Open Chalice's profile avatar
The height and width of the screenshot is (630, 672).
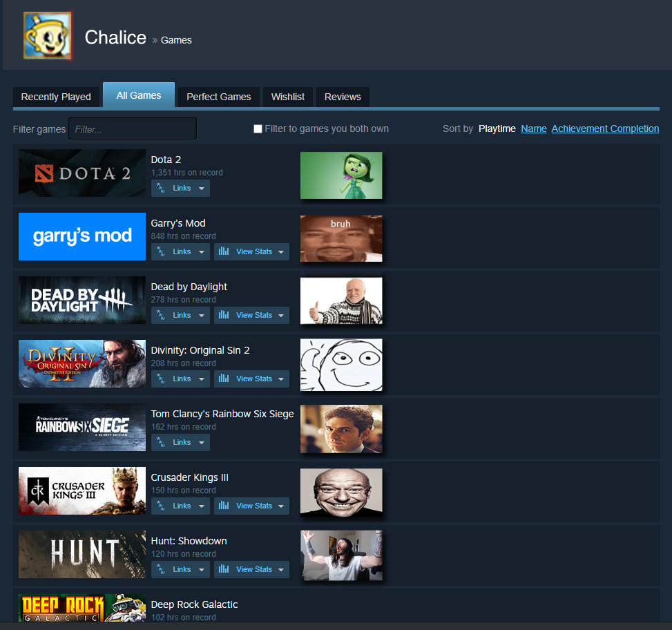click(48, 35)
